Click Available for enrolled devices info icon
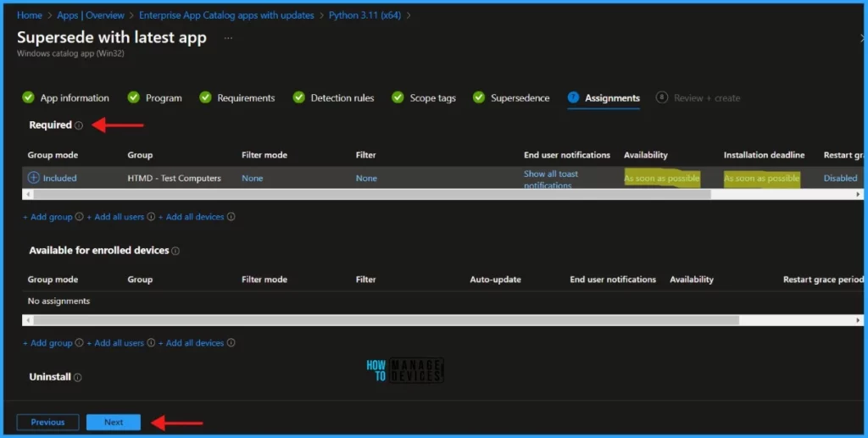Viewport: 868px width, 438px height. click(x=175, y=251)
